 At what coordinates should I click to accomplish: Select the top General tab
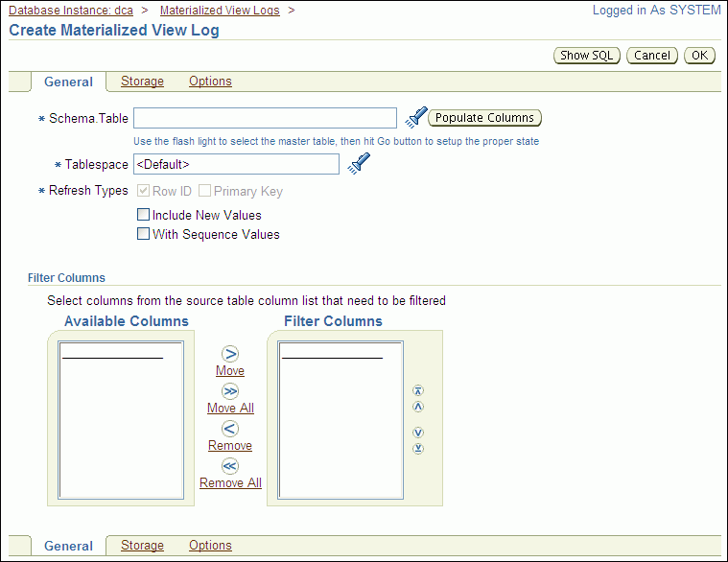pyautogui.click(x=68, y=82)
